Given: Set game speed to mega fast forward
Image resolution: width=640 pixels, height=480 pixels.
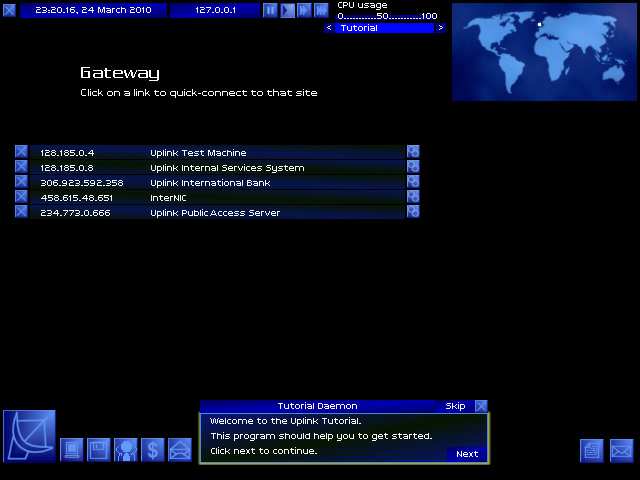Looking at the screenshot, I should coord(321,10).
